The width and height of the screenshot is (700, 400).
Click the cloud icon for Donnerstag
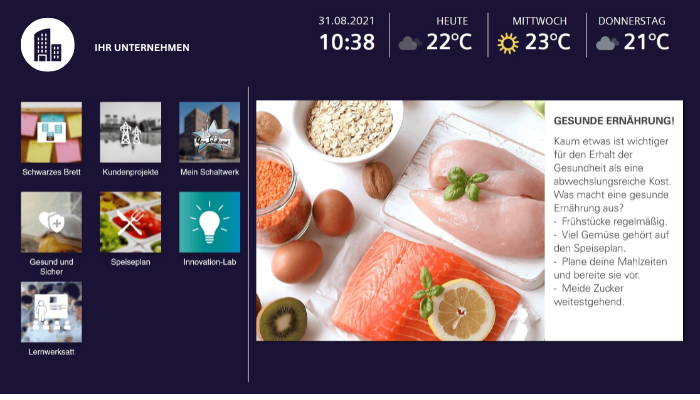607,43
